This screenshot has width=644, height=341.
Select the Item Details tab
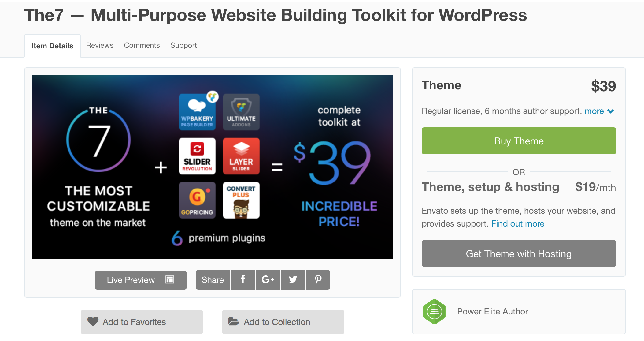point(52,46)
